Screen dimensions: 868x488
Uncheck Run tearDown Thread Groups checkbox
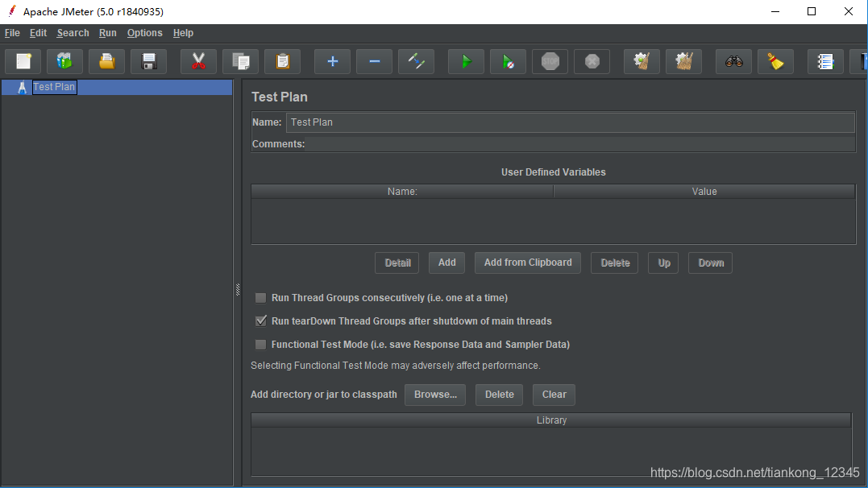[261, 321]
